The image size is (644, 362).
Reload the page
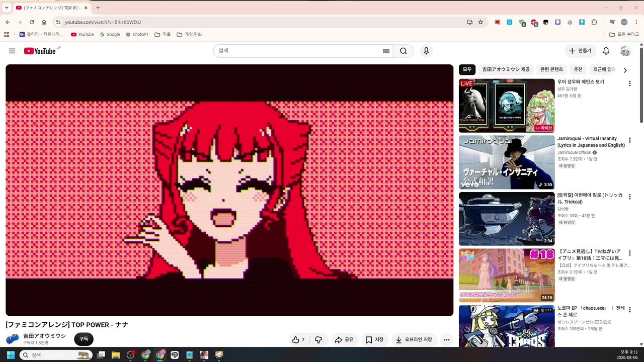pos(32,22)
